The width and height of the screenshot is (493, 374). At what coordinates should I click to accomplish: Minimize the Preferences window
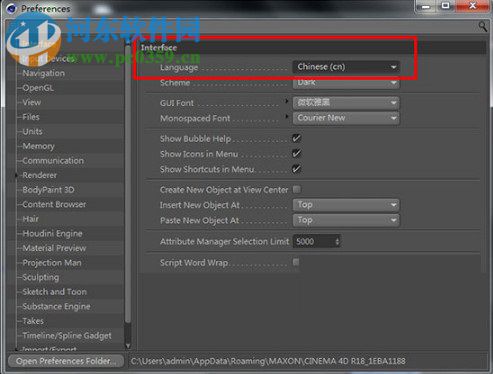(x=426, y=7)
